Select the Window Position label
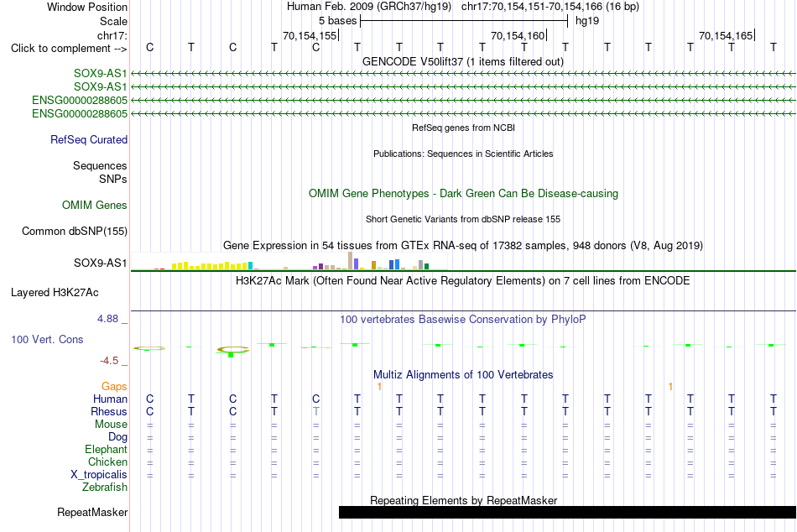Image resolution: width=797 pixels, height=532 pixels. coord(87,7)
